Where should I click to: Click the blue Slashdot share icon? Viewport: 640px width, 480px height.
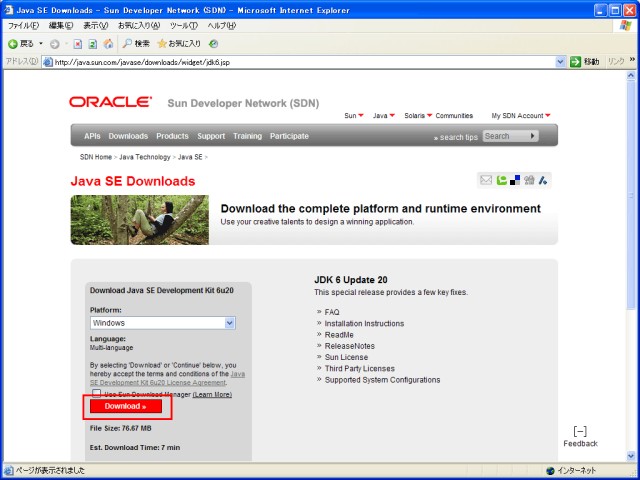tap(542, 180)
